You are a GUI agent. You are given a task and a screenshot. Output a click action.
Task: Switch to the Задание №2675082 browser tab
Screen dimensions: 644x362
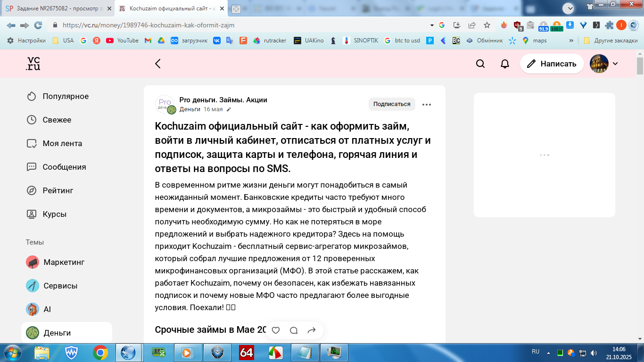pyautogui.click(x=58, y=8)
